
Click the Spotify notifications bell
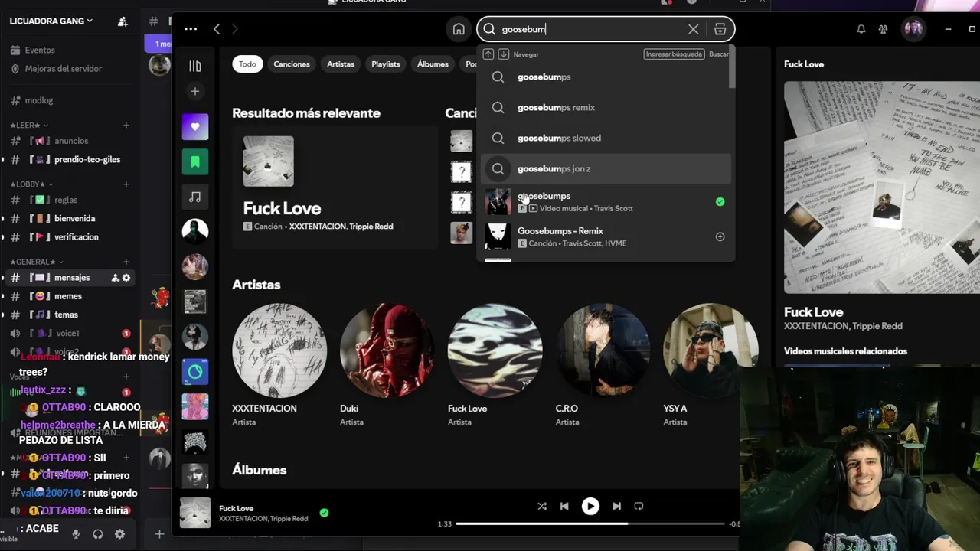861,29
